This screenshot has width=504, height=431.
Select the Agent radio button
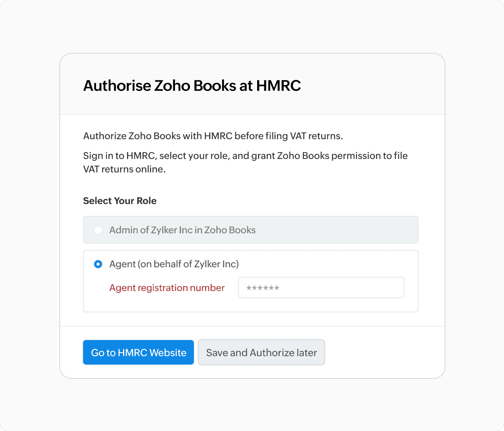coord(98,264)
